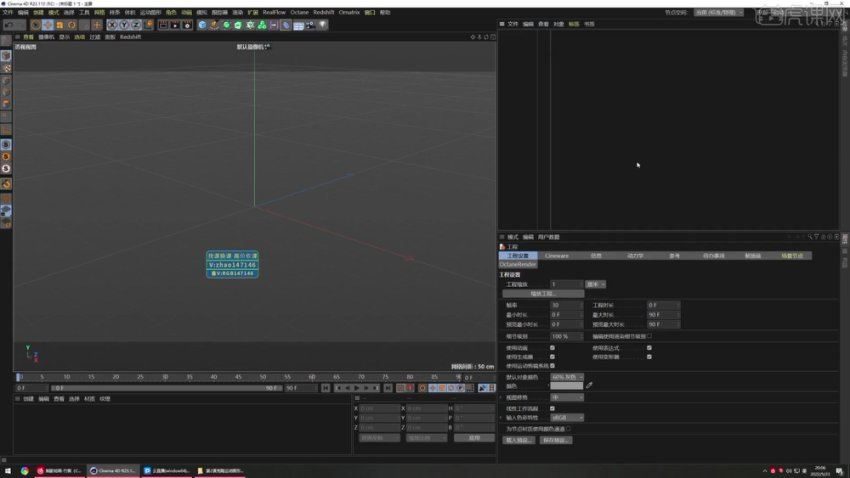Open Windows Start menu
The width and height of the screenshot is (850, 478).
8,471
